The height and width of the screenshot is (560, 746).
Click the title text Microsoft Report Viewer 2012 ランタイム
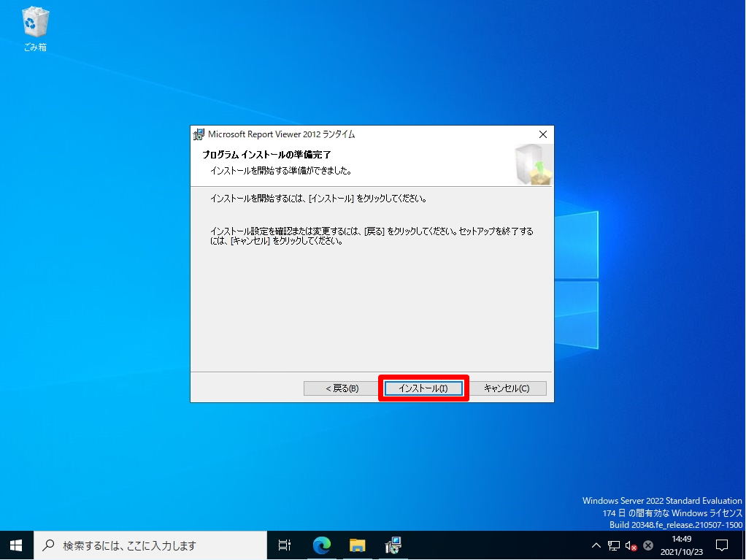coord(281,134)
